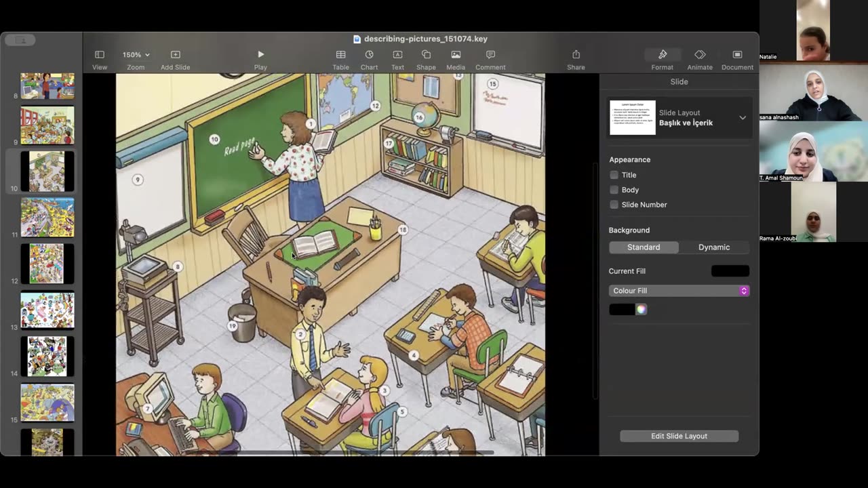Open the Animate inspector
Image resolution: width=868 pixels, height=488 pixels.
(x=700, y=54)
